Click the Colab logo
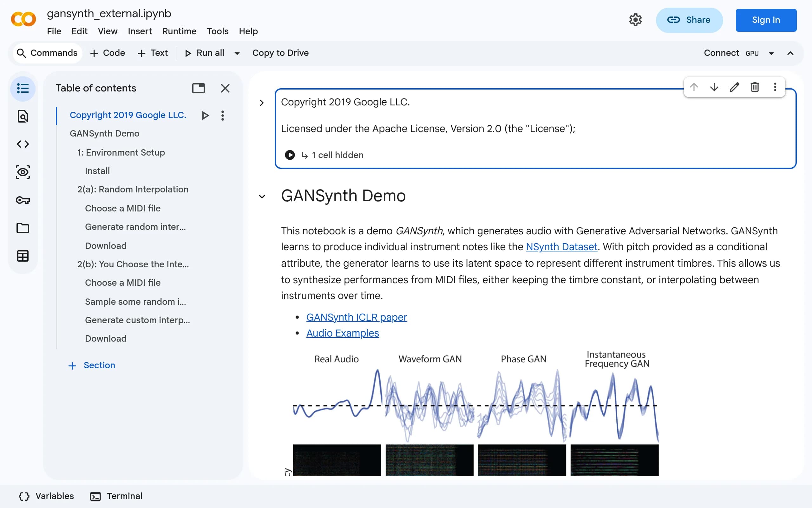Image resolution: width=812 pixels, height=508 pixels. coord(23,19)
